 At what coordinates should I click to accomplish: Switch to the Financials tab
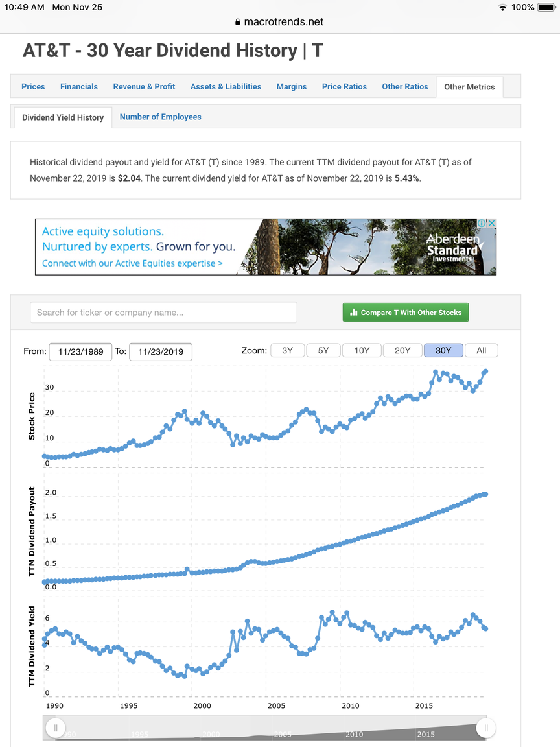79,87
